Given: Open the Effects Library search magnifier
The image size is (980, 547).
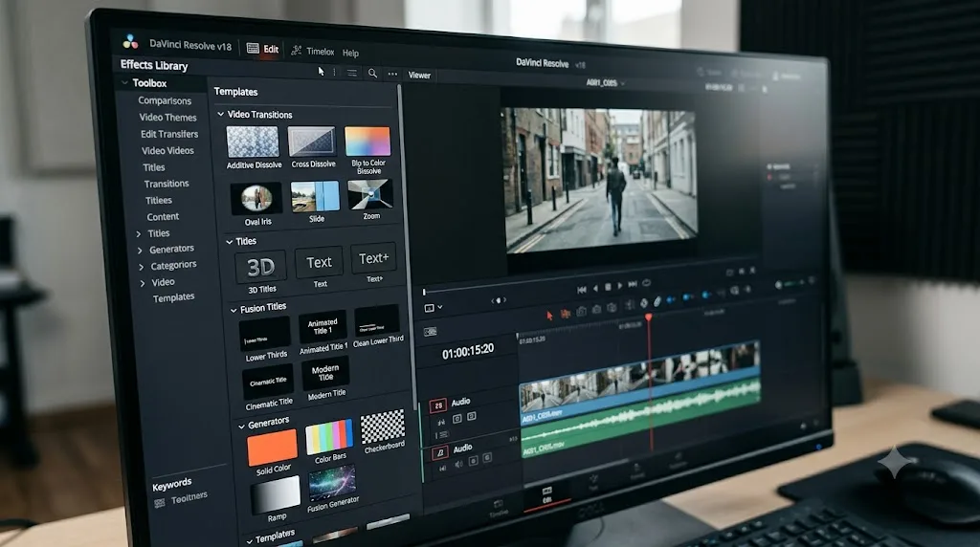Looking at the screenshot, I should click(x=372, y=74).
